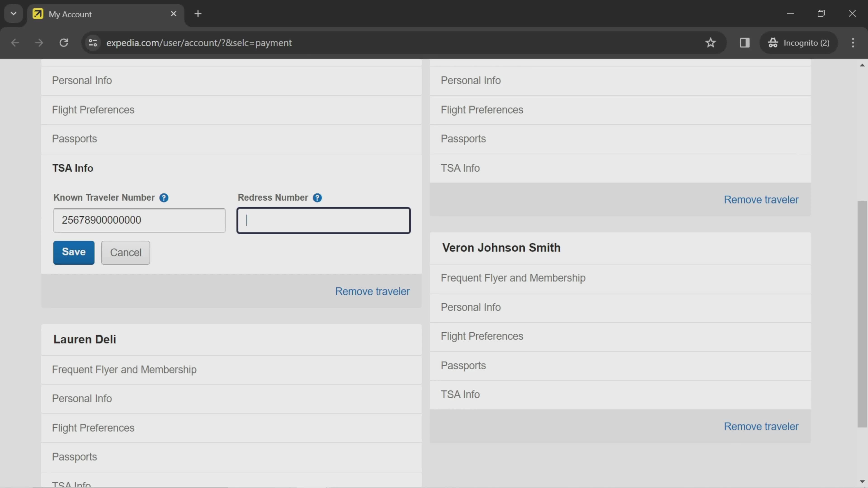Expand Passports in top-left traveler card

point(231,139)
